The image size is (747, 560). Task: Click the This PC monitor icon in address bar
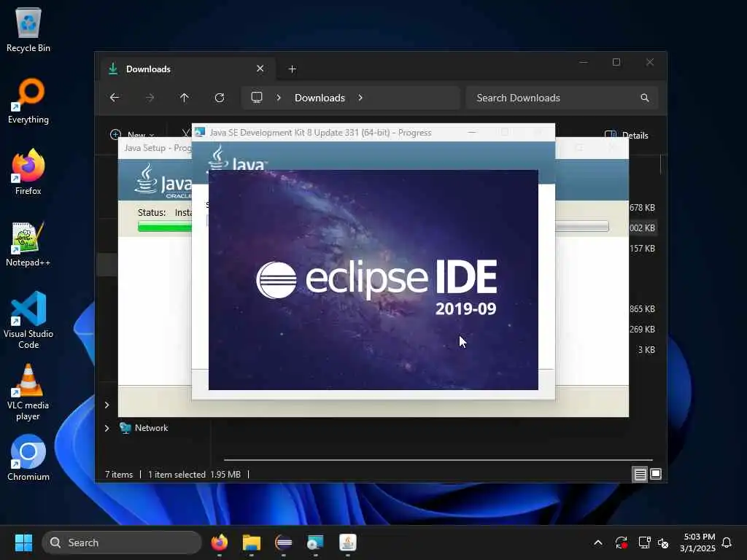pyautogui.click(x=257, y=98)
